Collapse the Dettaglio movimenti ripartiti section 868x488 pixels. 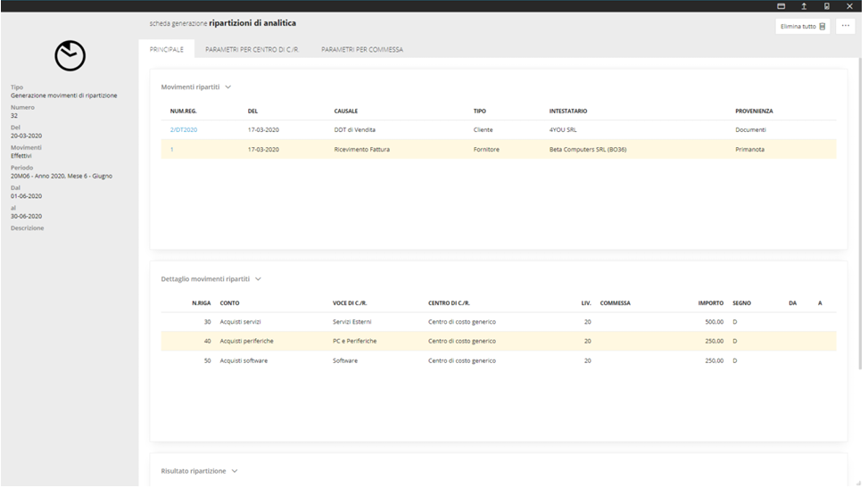tap(259, 279)
